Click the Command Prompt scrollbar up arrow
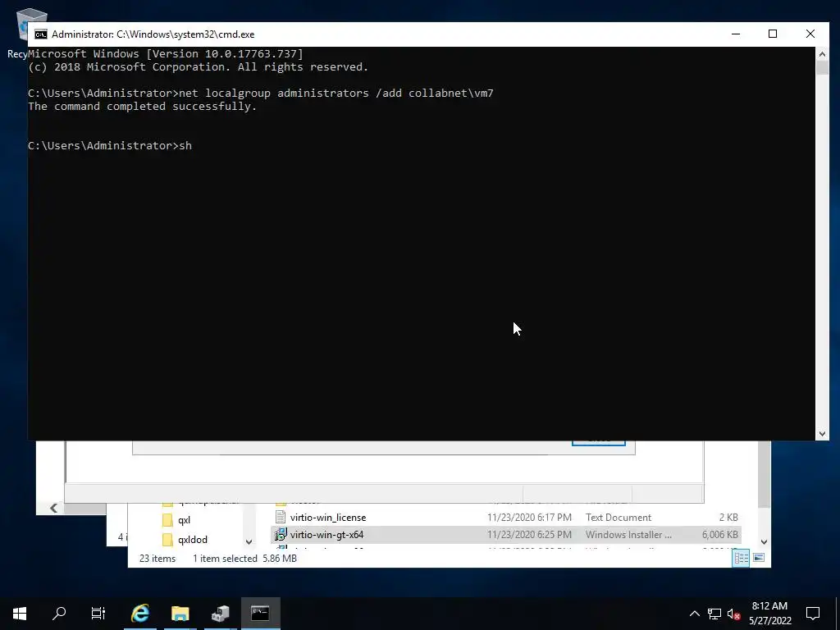840x630 pixels. [822, 53]
